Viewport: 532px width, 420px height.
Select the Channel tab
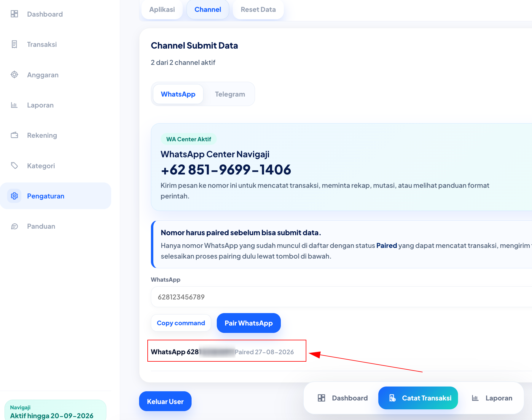208,9
